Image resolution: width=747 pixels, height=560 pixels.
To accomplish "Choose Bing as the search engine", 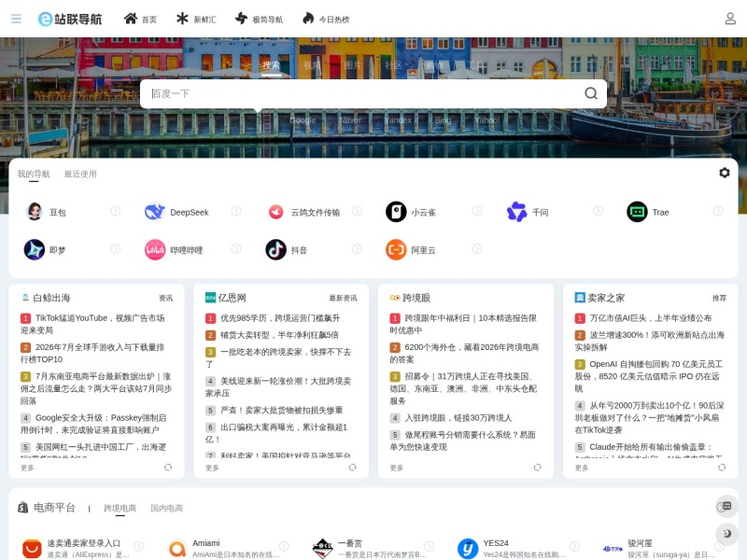I will 443,120.
